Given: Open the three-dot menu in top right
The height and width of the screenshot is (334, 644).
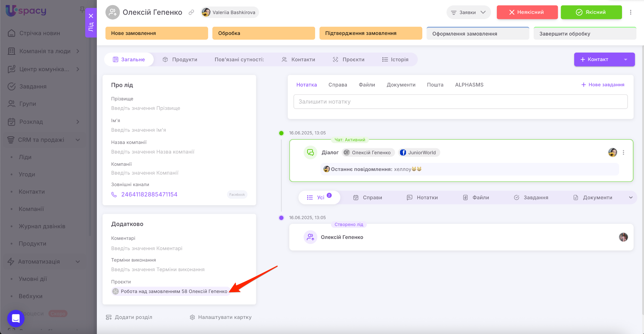Looking at the screenshot, I should (630, 12).
